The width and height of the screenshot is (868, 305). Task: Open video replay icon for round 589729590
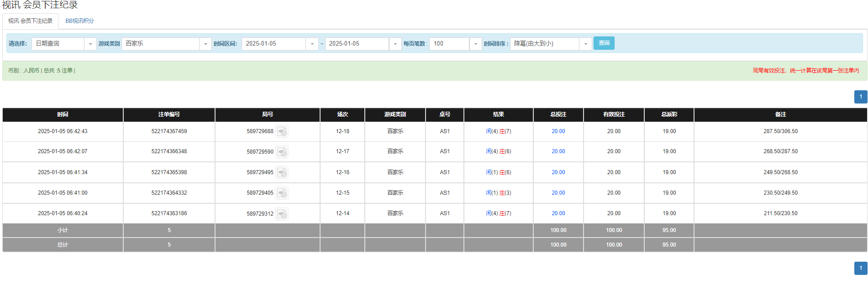tap(282, 152)
